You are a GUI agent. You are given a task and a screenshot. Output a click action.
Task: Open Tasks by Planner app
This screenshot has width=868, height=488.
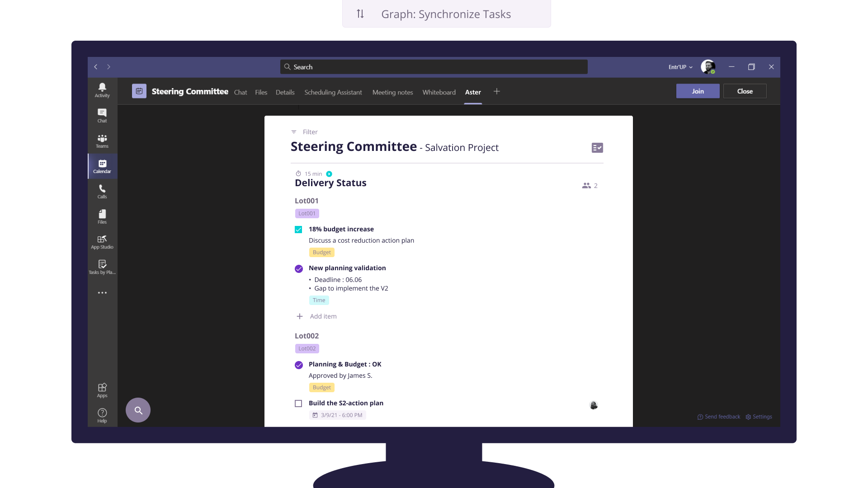click(x=102, y=267)
